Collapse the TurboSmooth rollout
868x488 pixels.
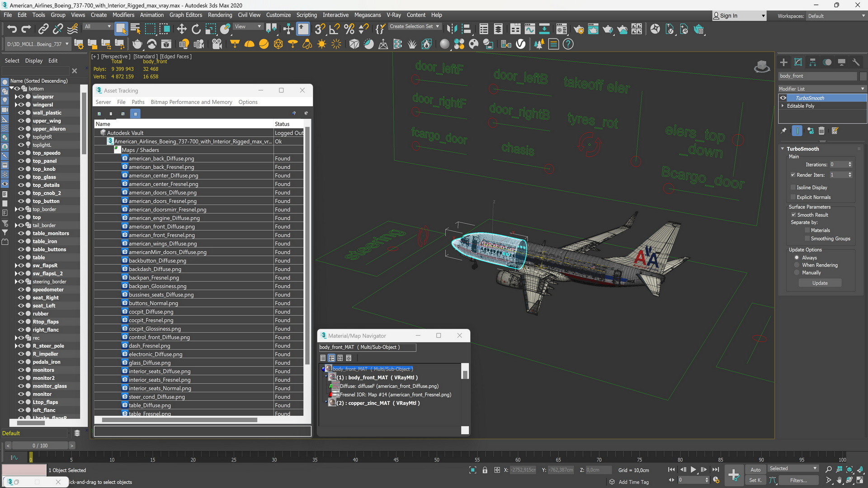pos(783,149)
